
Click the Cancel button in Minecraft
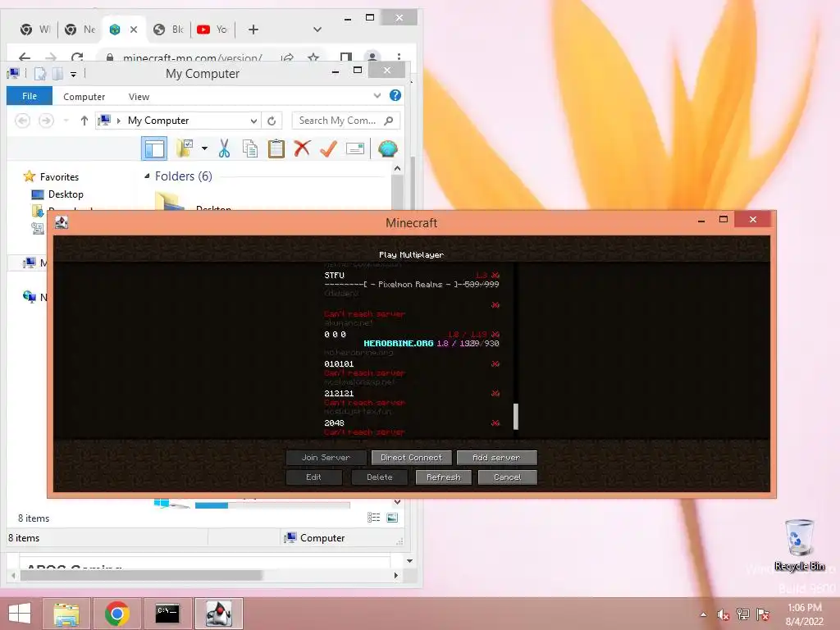(x=507, y=477)
